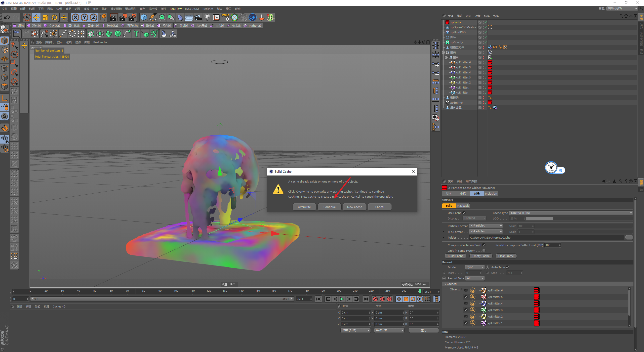This screenshot has width=644, height=352.
Task: Toggle Y axis lock icon
Action: (x=85, y=17)
